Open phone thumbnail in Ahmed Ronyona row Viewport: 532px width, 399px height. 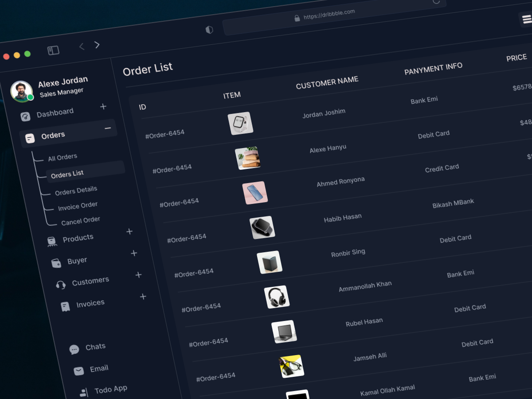255,193
